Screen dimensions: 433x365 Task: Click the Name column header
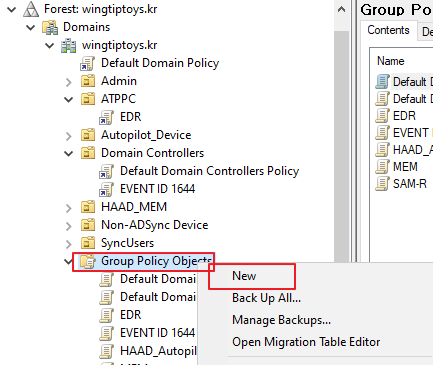coord(390,61)
